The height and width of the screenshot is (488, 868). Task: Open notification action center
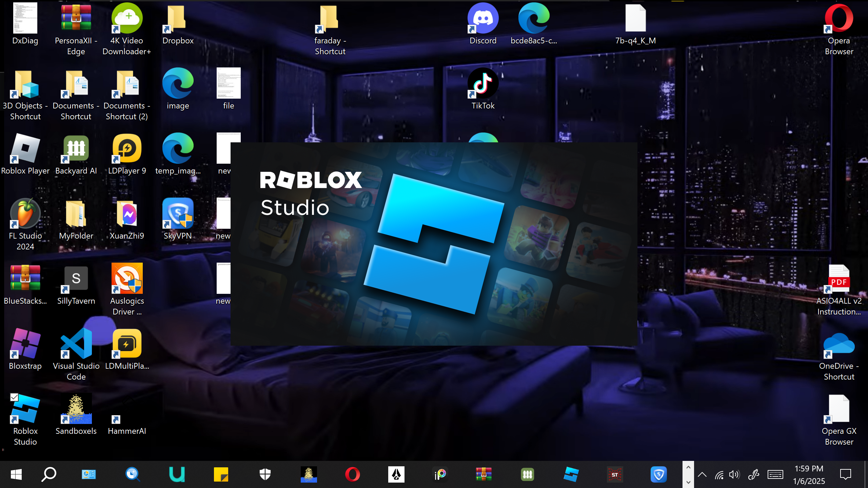(845, 475)
